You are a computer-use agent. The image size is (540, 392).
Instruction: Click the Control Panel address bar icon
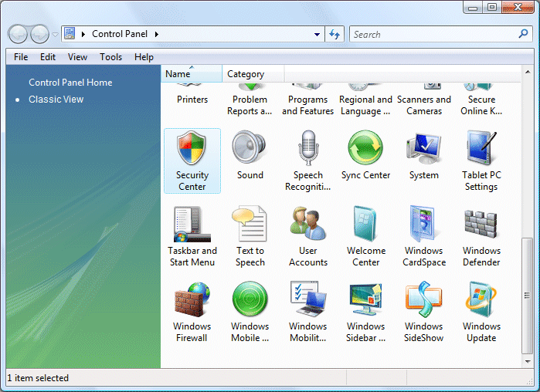pos(70,34)
